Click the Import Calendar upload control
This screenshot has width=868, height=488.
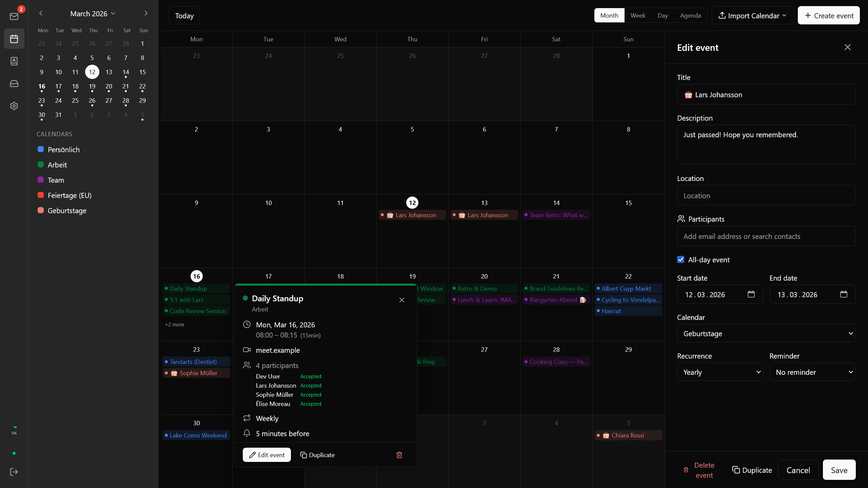coord(752,15)
